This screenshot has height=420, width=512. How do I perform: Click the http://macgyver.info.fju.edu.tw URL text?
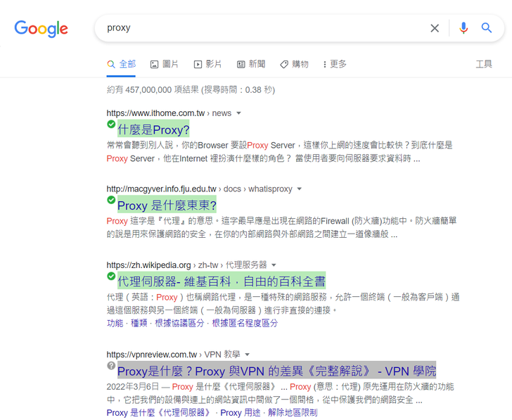[161, 189]
